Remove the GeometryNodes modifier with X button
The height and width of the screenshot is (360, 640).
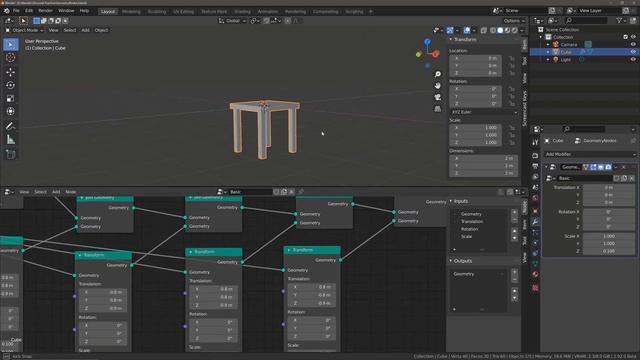pos(623,167)
